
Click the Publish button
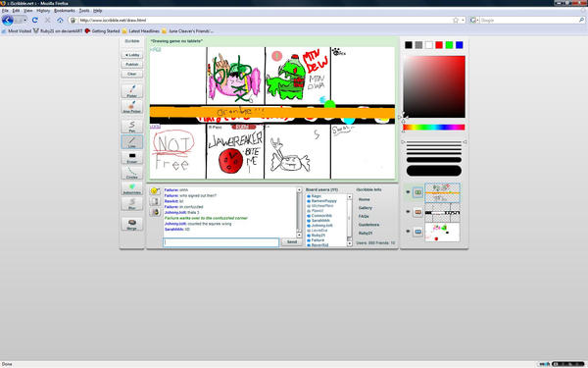point(132,64)
